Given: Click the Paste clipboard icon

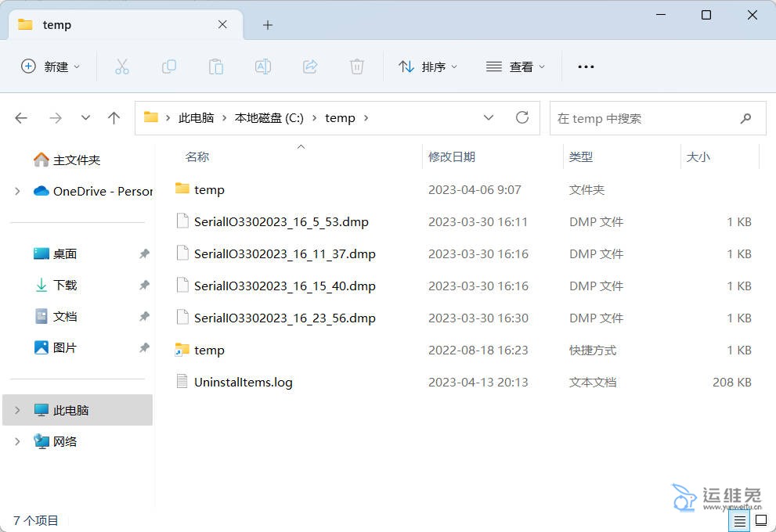Looking at the screenshot, I should pos(216,66).
